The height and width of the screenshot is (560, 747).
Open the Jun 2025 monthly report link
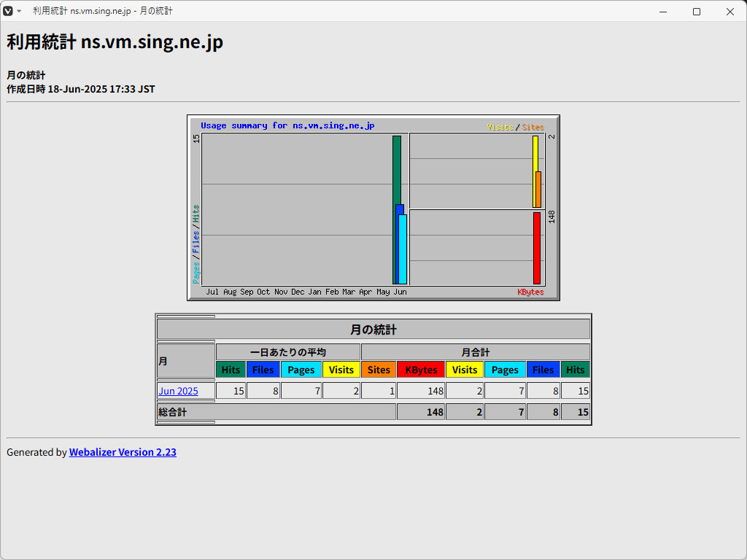coord(178,391)
